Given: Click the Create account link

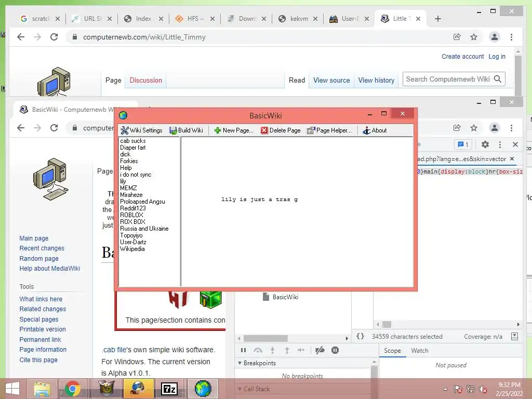Looking at the screenshot, I should coord(462,56).
